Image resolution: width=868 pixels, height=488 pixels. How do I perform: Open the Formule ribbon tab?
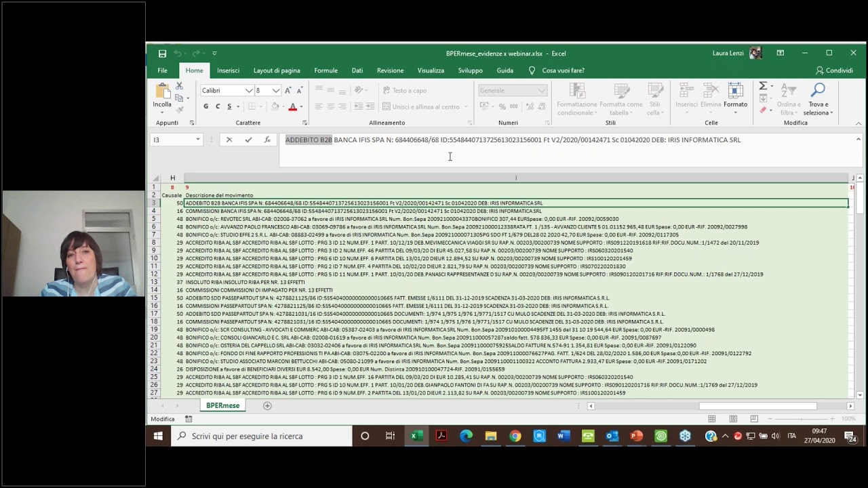click(x=325, y=70)
